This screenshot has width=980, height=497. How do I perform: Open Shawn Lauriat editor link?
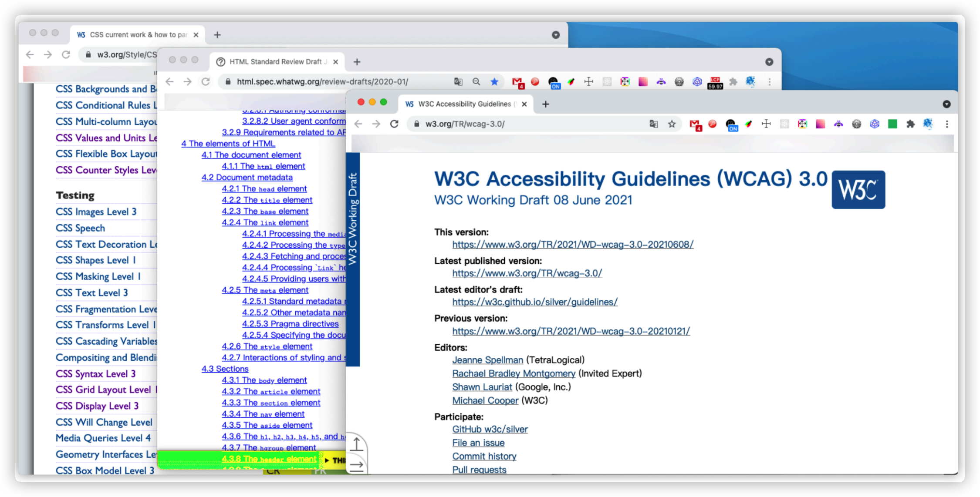(x=482, y=387)
